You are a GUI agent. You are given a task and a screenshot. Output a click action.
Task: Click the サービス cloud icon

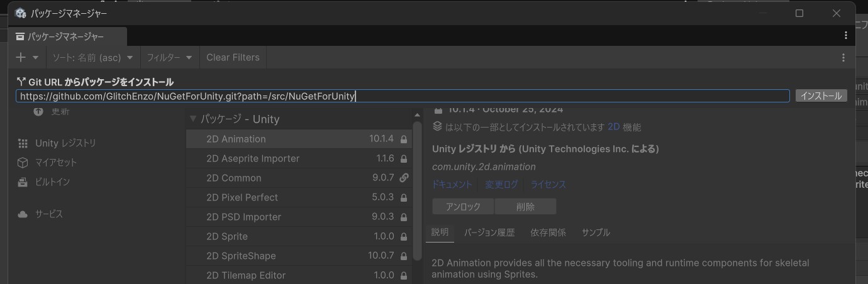[x=23, y=214]
